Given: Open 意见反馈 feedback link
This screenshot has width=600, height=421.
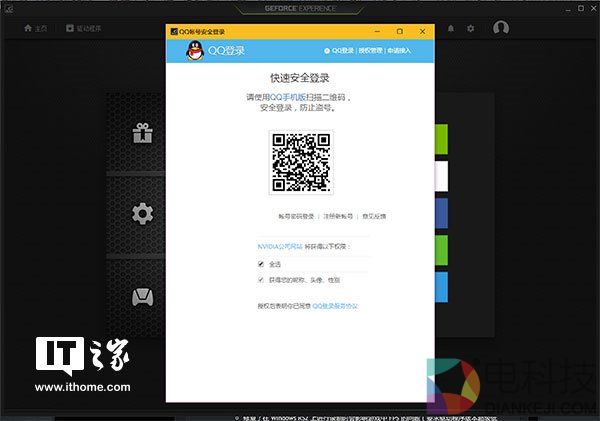Looking at the screenshot, I should (x=374, y=216).
